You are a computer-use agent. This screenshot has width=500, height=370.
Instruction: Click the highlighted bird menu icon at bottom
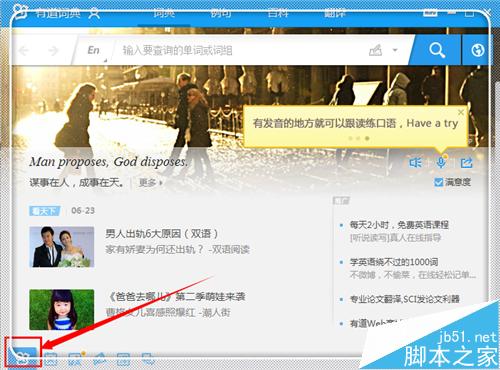click(x=23, y=358)
